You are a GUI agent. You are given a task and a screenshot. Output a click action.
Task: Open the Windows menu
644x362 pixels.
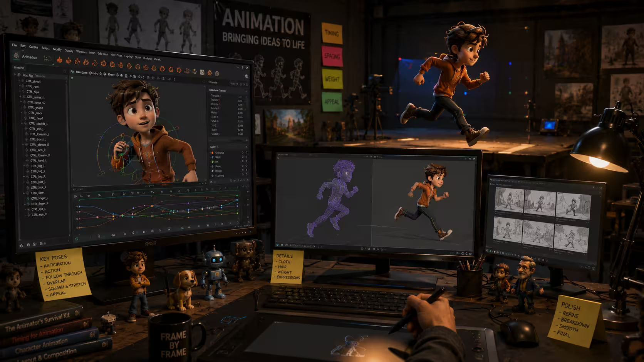81,52
